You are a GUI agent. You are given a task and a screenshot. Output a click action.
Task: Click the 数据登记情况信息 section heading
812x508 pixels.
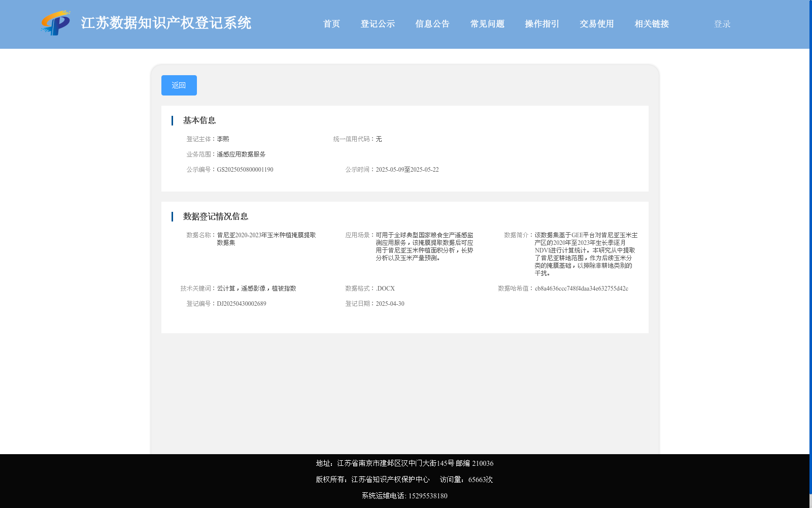pos(216,216)
